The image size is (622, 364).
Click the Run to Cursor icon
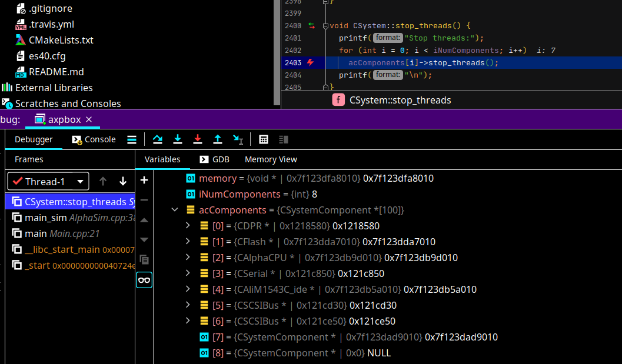pos(238,139)
